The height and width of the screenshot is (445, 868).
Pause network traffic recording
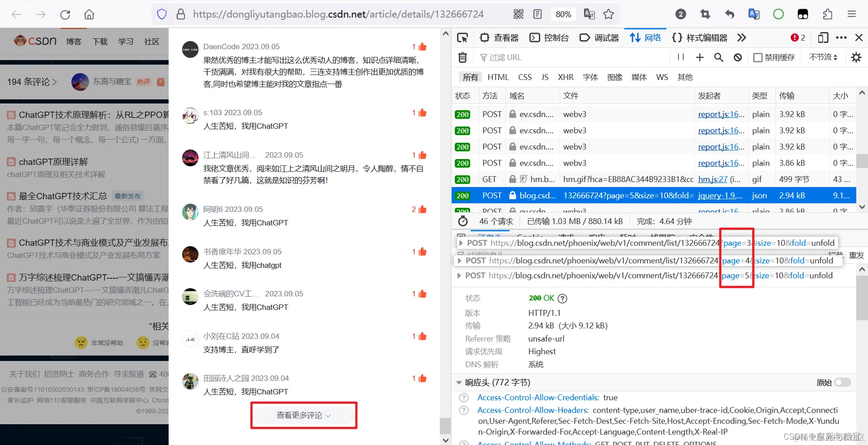680,57
